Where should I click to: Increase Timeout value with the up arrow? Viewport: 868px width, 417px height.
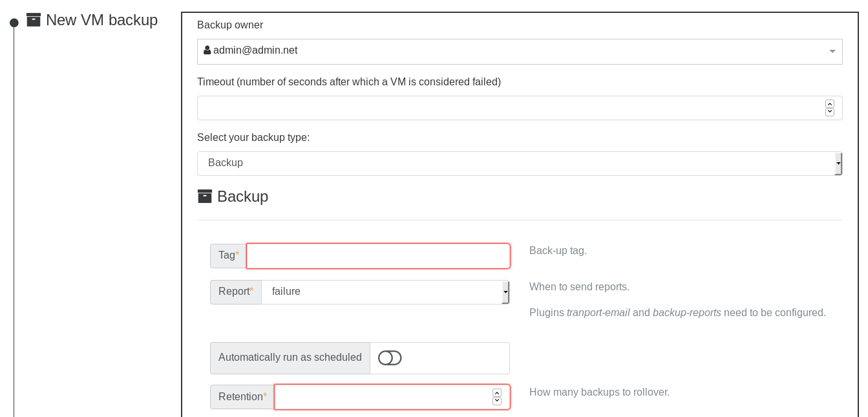[x=830, y=104]
